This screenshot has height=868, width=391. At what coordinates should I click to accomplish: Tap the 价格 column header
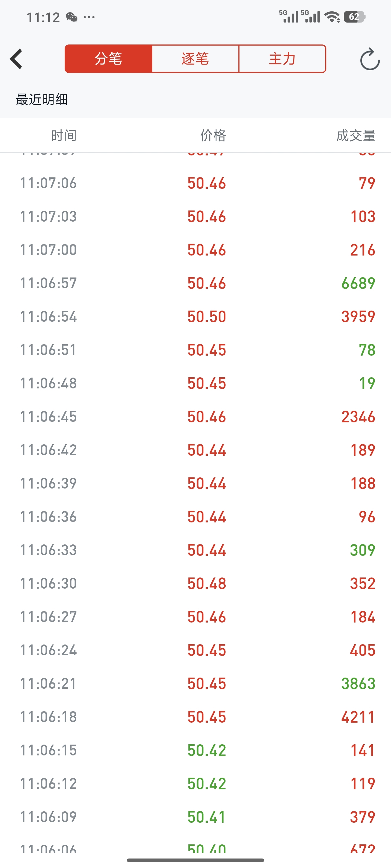pyautogui.click(x=213, y=135)
